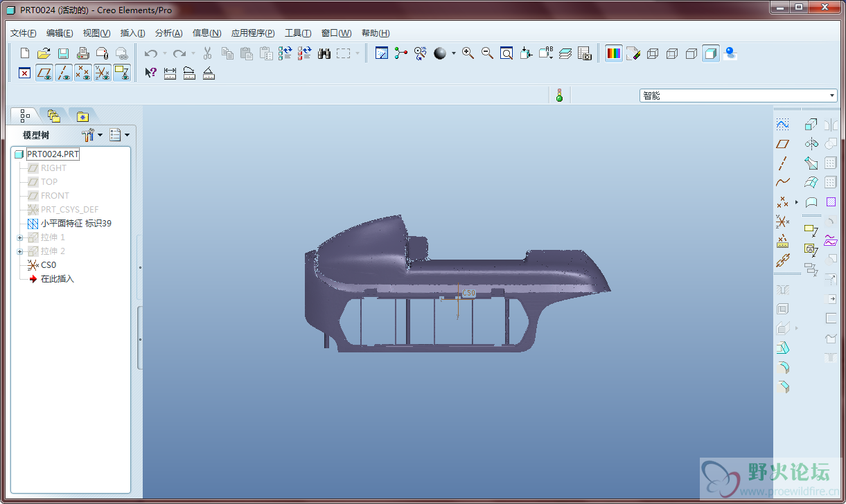Open the 分析(A) menu

coord(168,33)
